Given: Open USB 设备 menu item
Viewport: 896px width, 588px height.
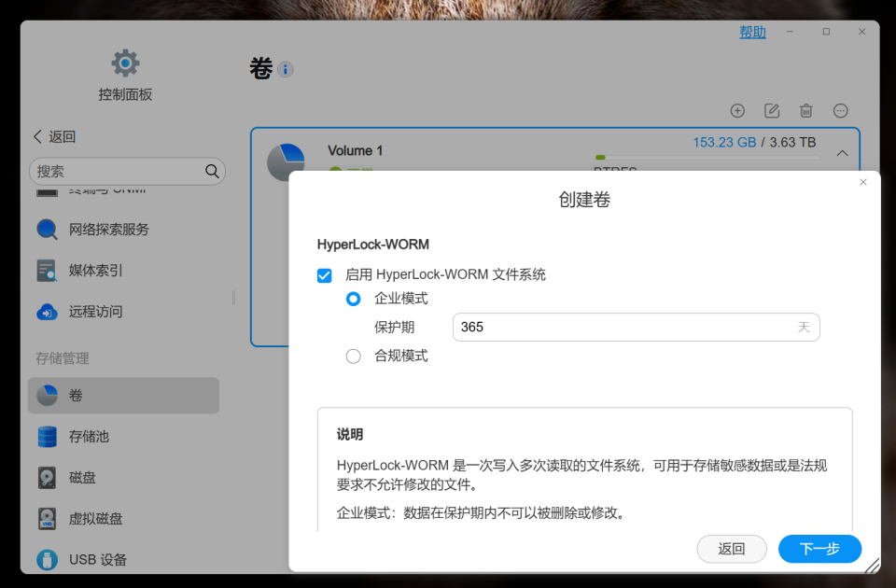Looking at the screenshot, I should click(x=123, y=560).
